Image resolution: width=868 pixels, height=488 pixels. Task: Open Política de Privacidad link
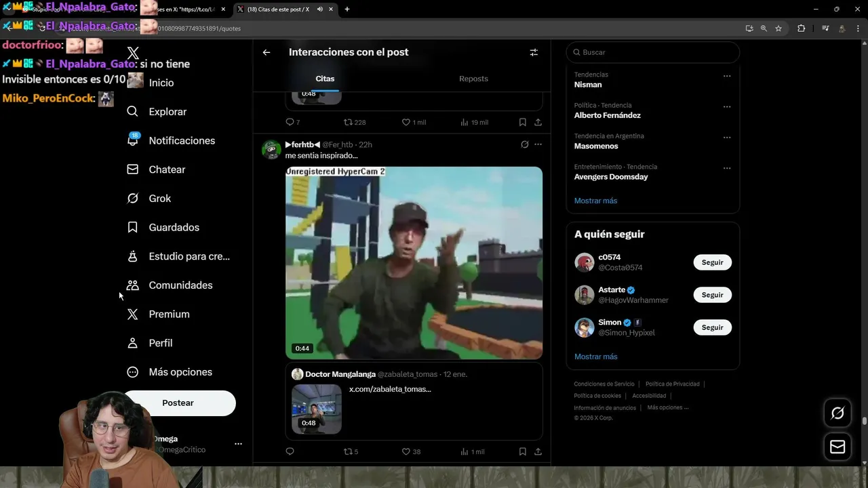pyautogui.click(x=672, y=384)
